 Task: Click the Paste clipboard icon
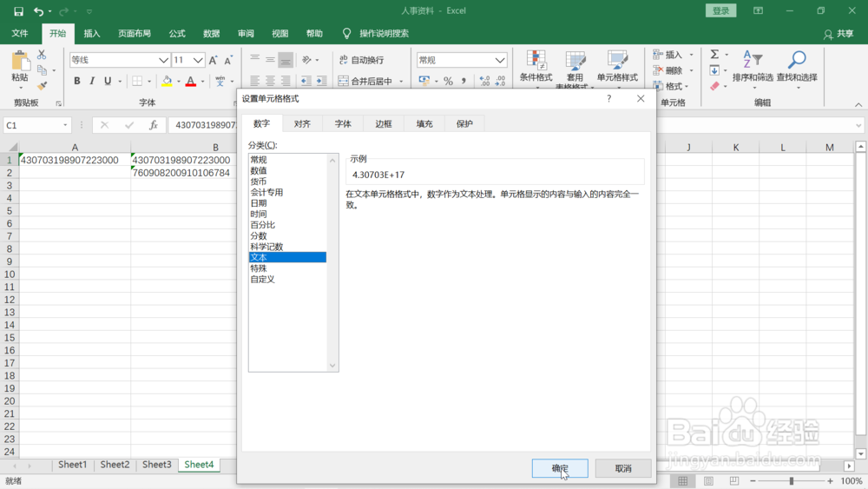(x=20, y=62)
